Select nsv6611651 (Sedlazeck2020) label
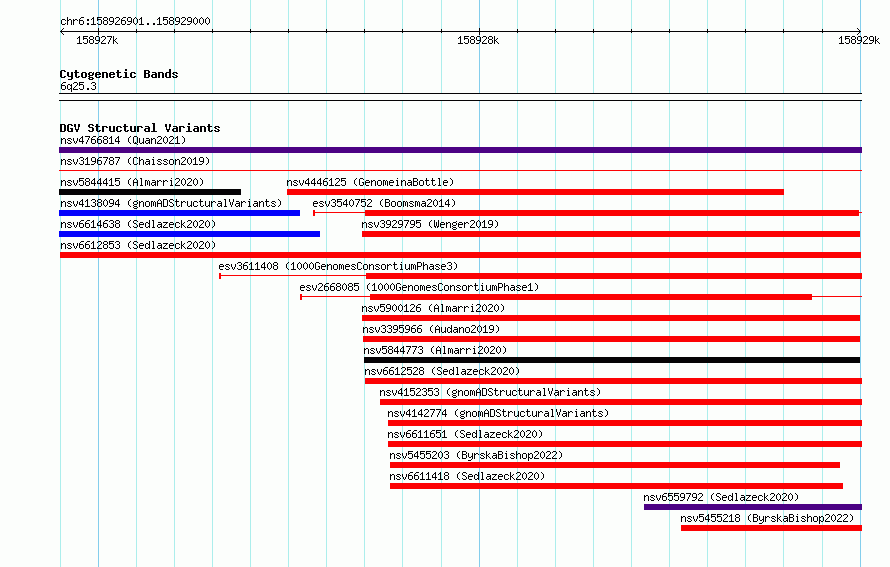The image size is (890, 567). point(465,434)
